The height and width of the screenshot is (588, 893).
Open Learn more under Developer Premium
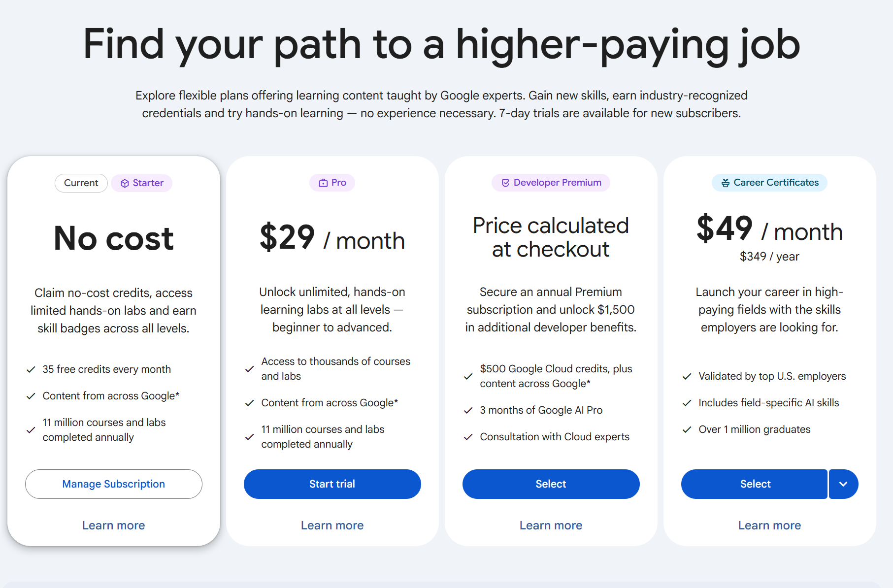point(551,525)
